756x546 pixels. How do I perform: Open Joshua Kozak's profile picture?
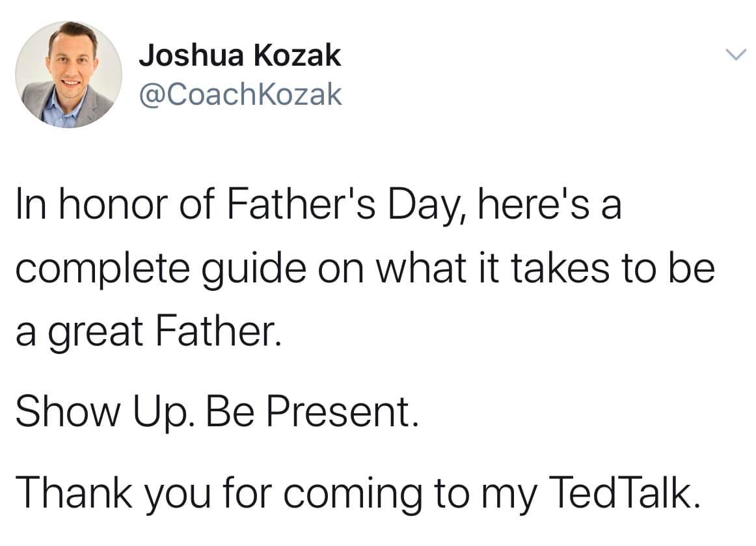point(68,74)
